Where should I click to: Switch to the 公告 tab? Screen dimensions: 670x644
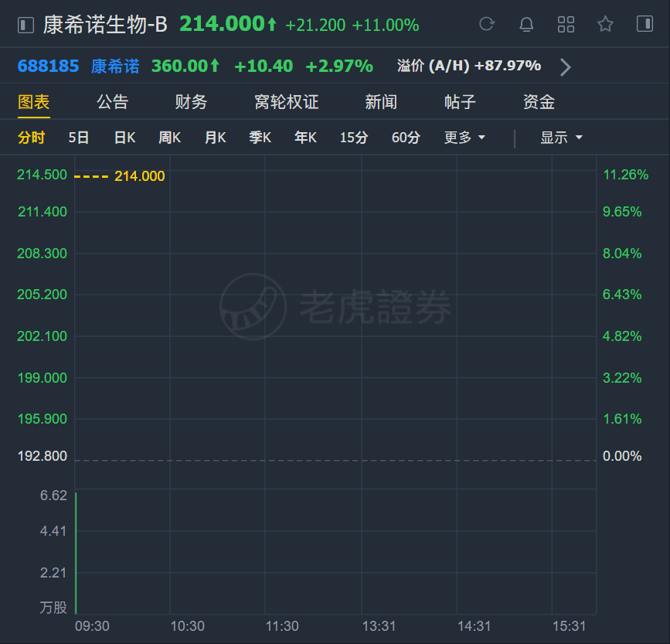(112, 102)
